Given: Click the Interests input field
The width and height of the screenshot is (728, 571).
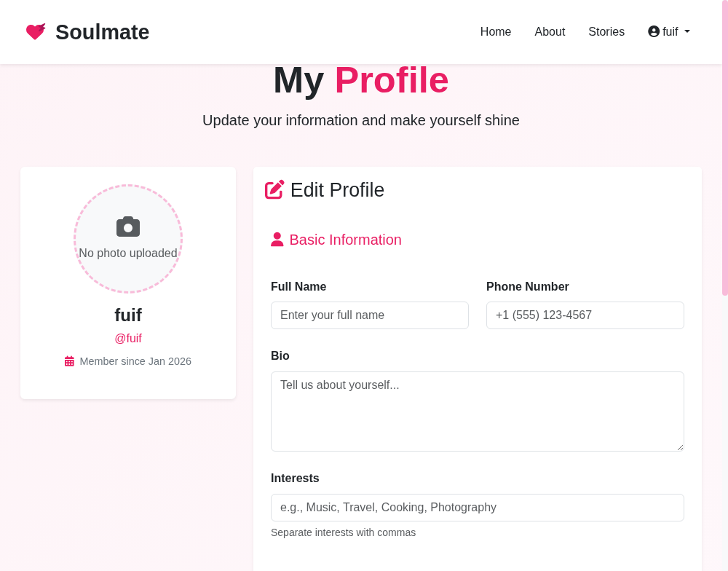Looking at the screenshot, I should click(x=478, y=507).
